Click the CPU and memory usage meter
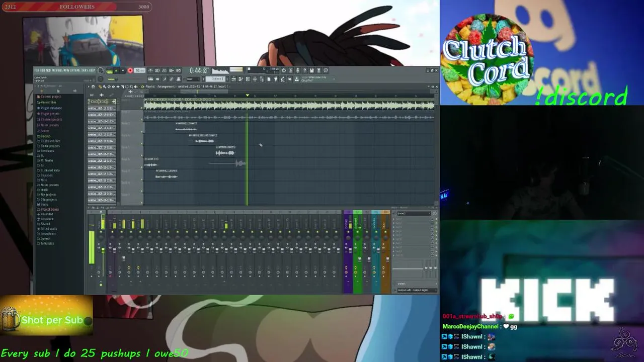644x362 pixels. pyautogui.click(x=264, y=70)
